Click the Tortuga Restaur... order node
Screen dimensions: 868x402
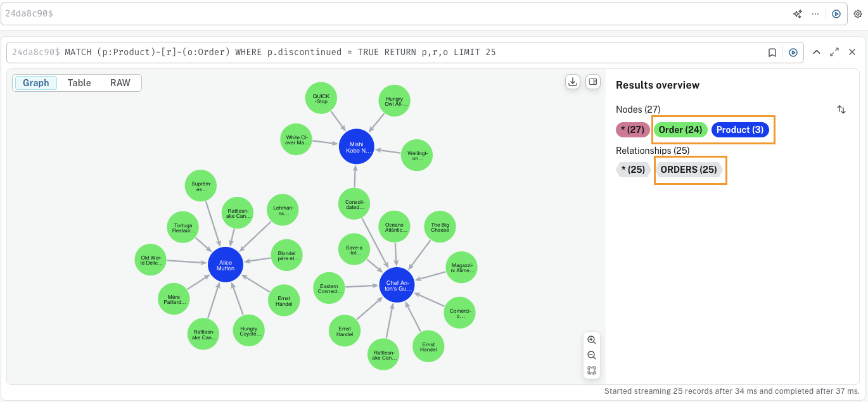(184, 228)
